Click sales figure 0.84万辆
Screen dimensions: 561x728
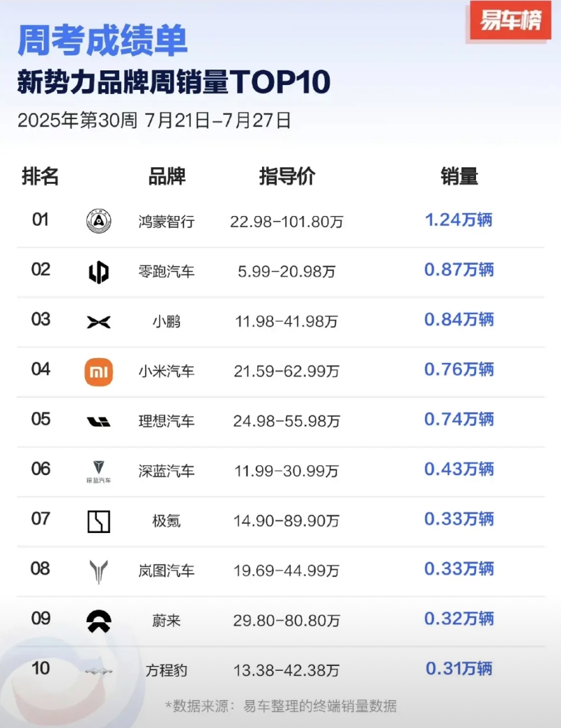tap(459, 320)
